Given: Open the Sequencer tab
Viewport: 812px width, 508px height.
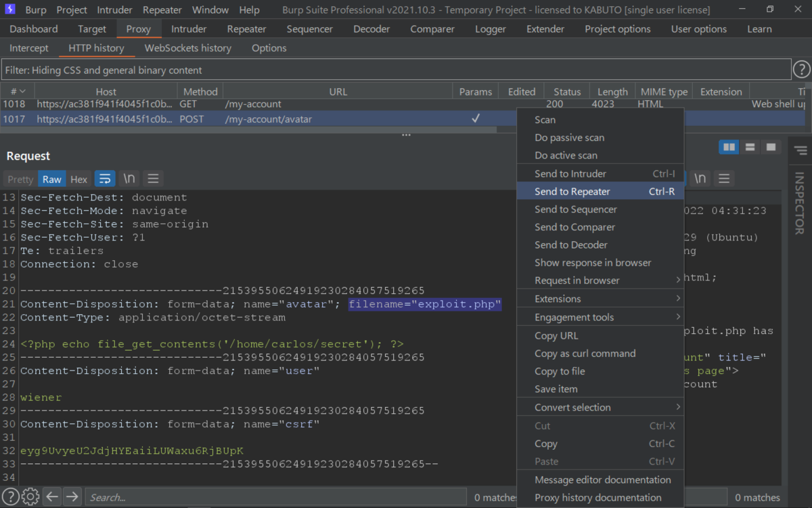Looking at the screenshot, I should 310,29.
